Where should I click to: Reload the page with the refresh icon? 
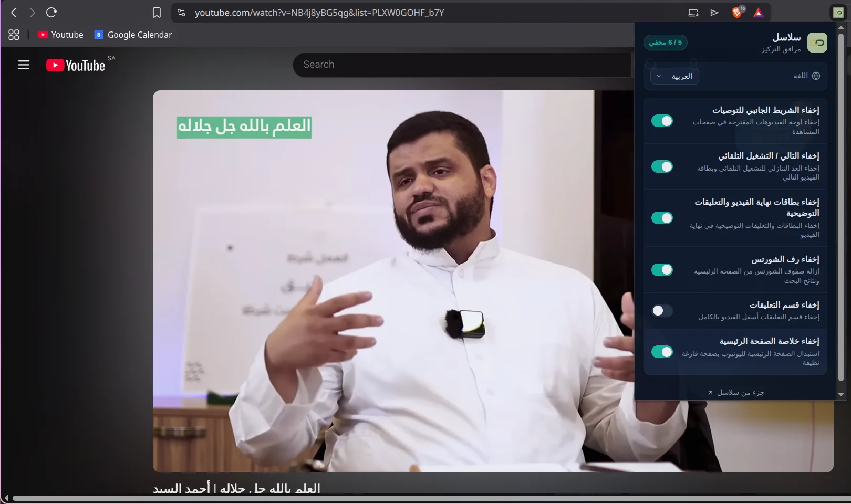[51, 13]
